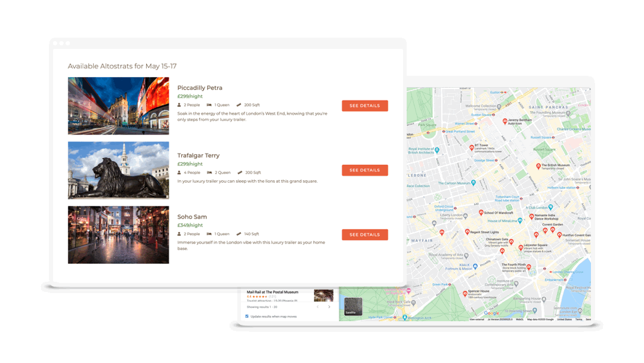See details for Piccadilly Petra
The image size is (644, 363).
point(364,106)
